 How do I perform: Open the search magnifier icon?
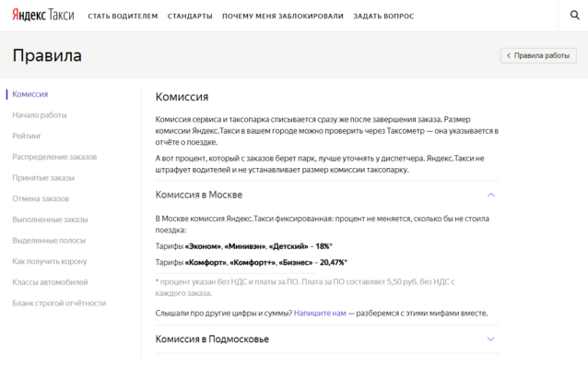point(574,15)
